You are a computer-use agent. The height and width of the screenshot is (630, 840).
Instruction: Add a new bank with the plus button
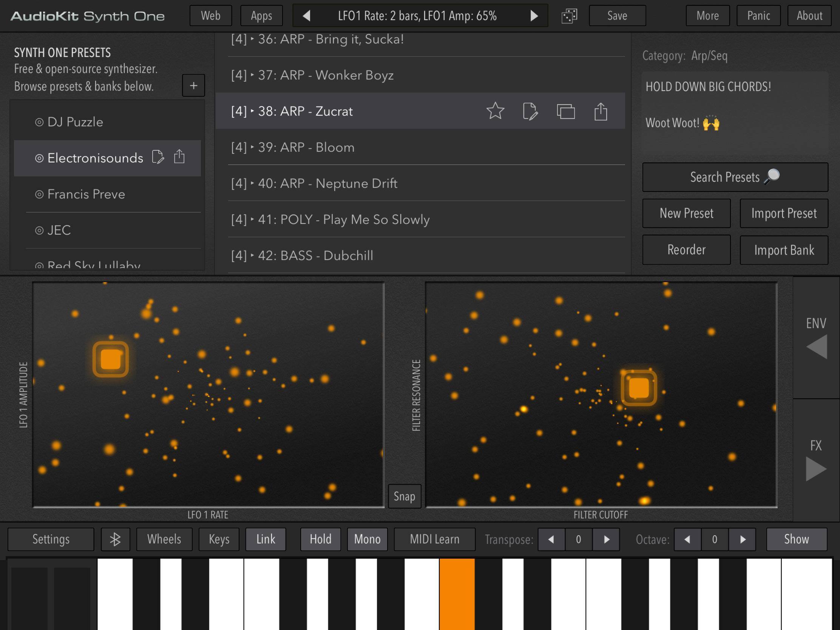tap(193, 85)
